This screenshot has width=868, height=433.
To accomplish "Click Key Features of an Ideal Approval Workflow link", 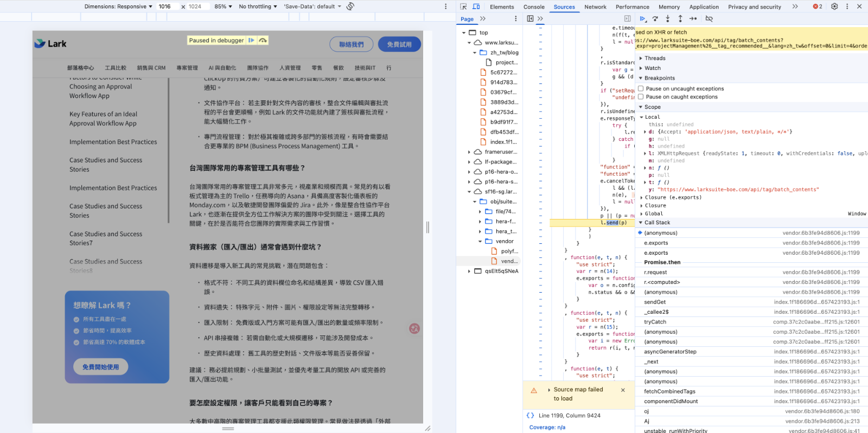I will (103, 119).
